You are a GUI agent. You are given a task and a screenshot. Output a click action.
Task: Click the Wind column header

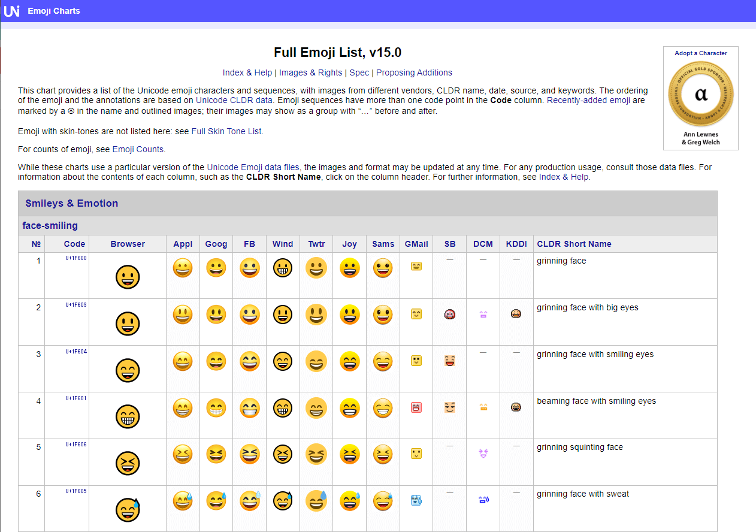tap(283, 244)
